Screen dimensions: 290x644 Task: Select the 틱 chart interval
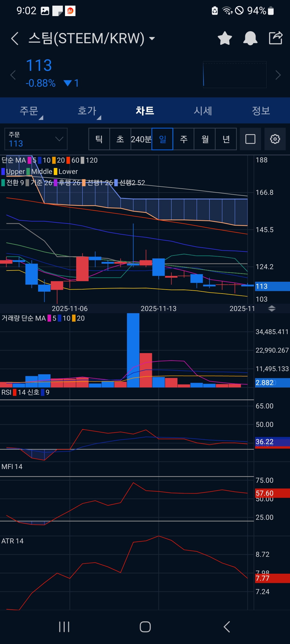99,139
